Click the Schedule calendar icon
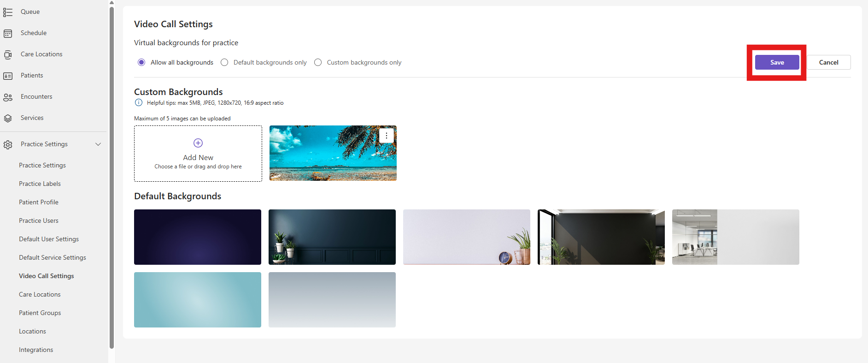Image resolution: width=868 pixels, height=363 pixels. 8,33
